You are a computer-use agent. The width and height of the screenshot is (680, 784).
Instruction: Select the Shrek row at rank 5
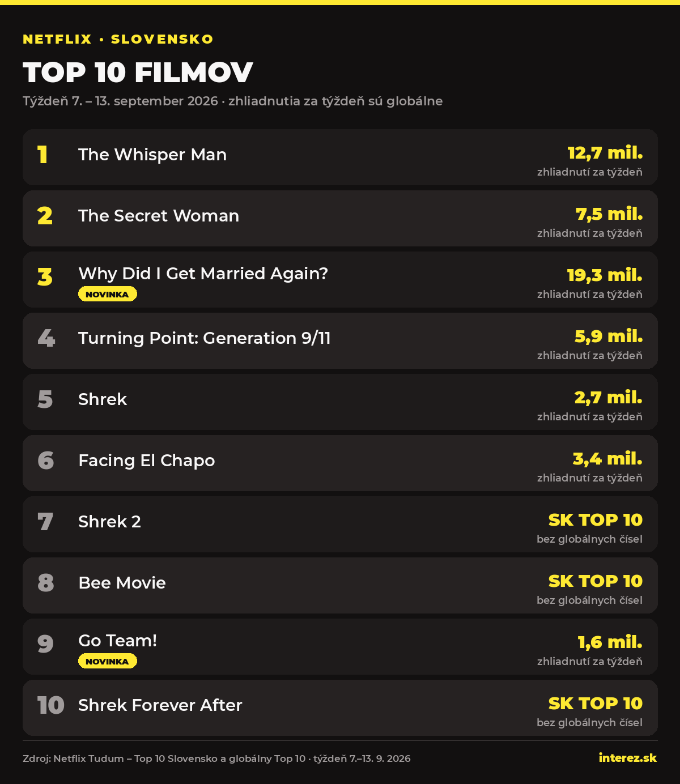click(340, 402)
